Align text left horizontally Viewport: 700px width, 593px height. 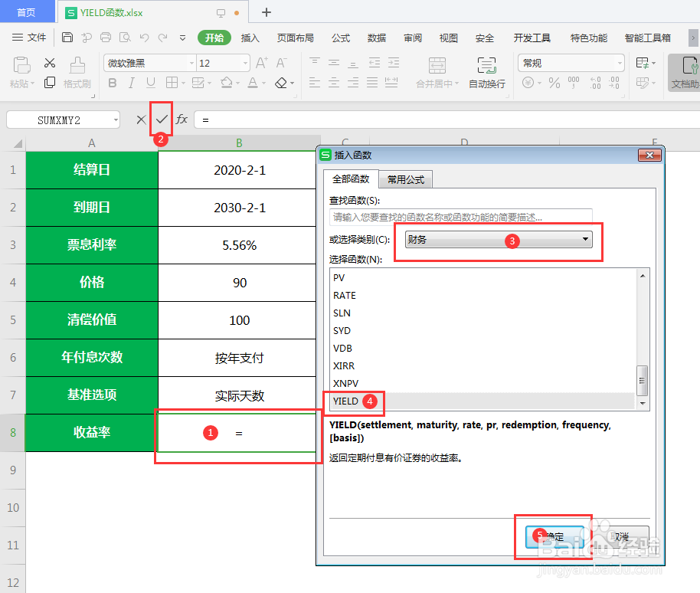click(x=315, y=82)
